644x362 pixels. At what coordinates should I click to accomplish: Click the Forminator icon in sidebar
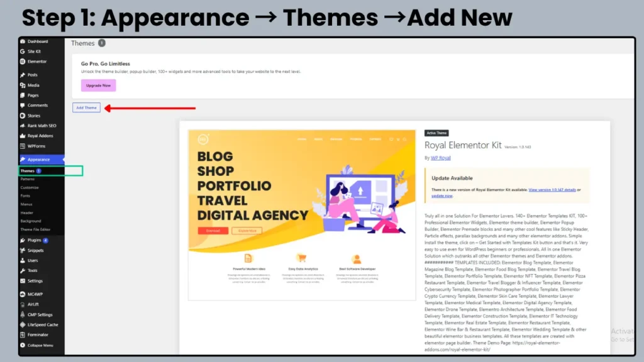(x=23, y=335)
